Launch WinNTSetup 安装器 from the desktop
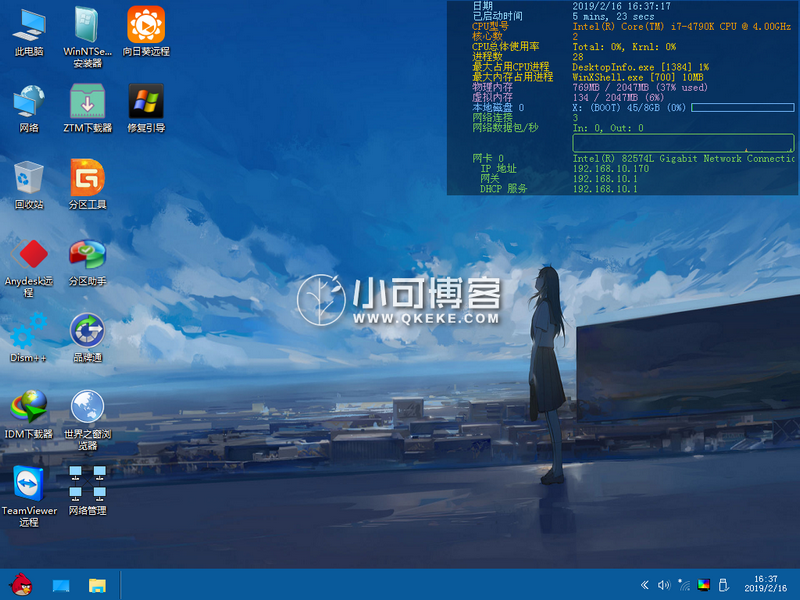 tap(87, 37)
